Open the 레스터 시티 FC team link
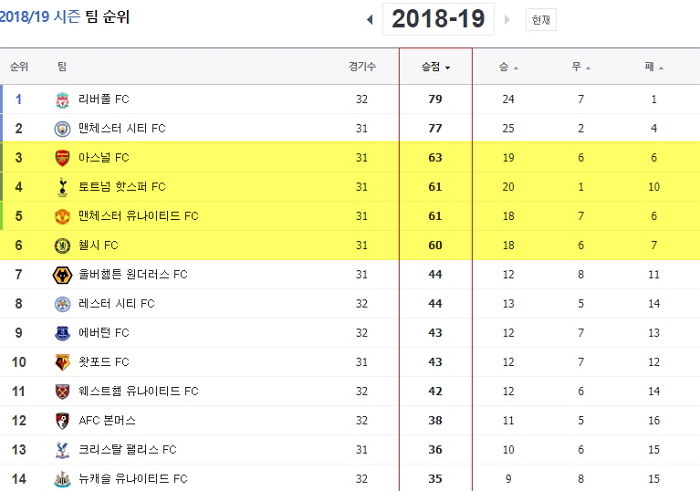 tap(117, 304)
